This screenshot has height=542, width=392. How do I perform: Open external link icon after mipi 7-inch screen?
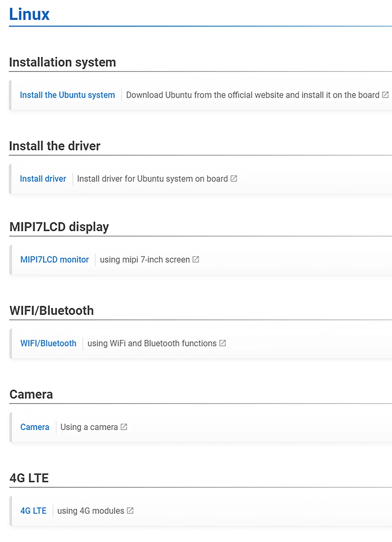tap(196, 260)
